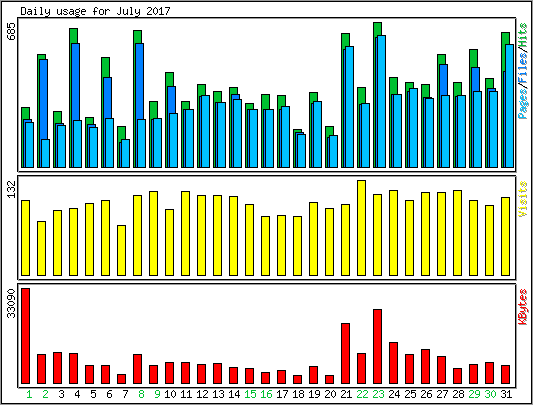
Task: Select day label 1
Action: point(29,394)
